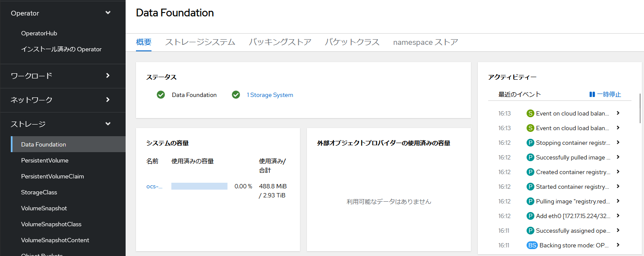
Task: Select Data Foundation in the sidebar
Action: click(68, 144)
